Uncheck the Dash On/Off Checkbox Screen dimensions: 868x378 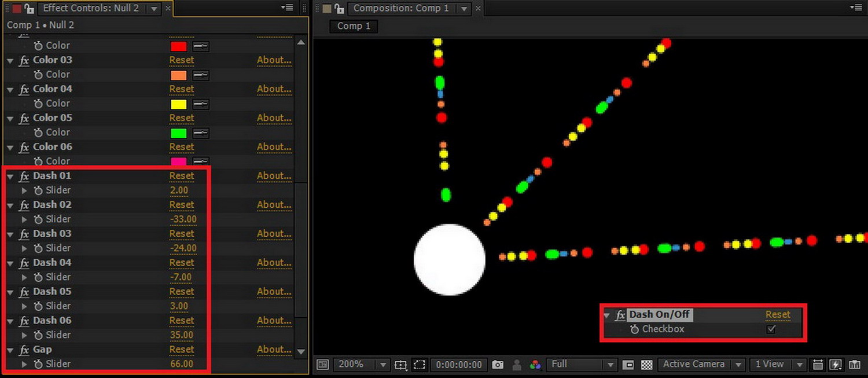(771, 329)
